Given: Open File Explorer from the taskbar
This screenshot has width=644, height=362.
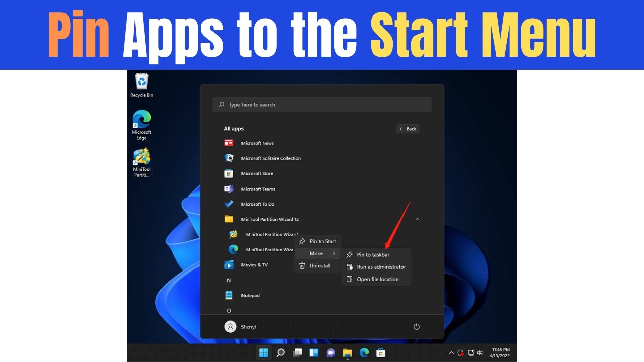Looking at the screenshot, I should tap(347, 353).
